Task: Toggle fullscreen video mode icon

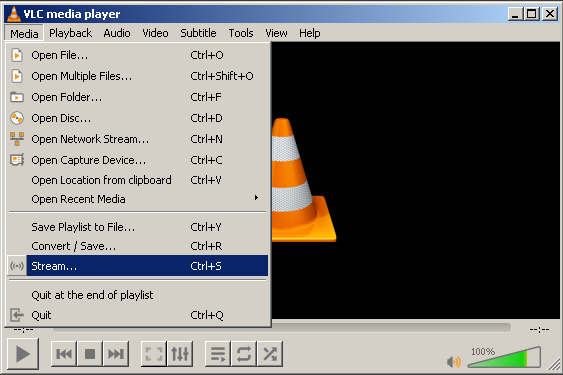Action: point(154,354)
